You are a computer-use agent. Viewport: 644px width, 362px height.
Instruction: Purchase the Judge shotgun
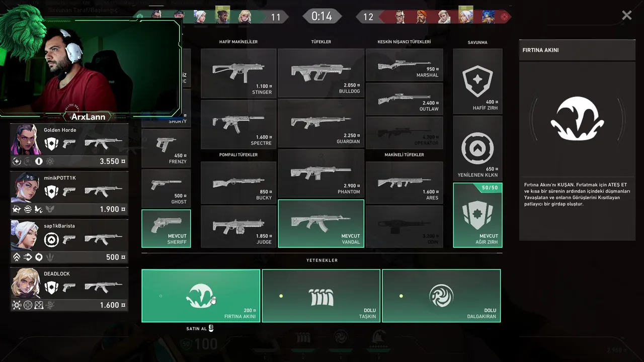coord(238,226)
